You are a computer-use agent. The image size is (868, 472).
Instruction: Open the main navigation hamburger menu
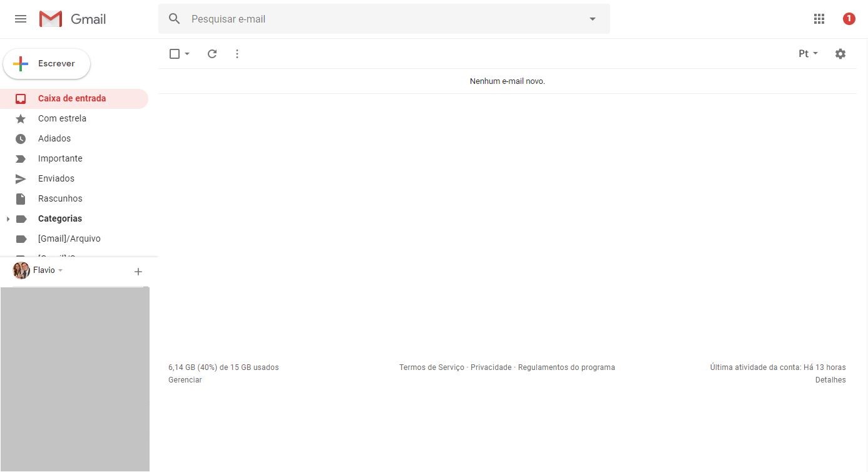point(21,19)
